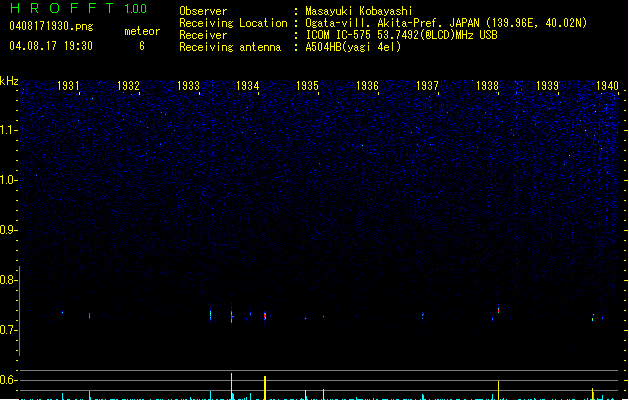Click the 0.6 kHz axis label
629x400 pixels.
point(8,380)
